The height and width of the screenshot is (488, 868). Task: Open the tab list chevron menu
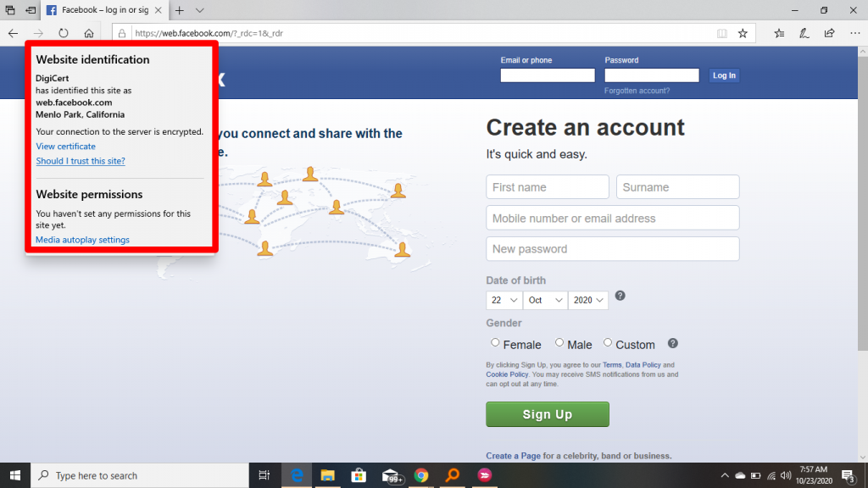click(x=200, y=10)
